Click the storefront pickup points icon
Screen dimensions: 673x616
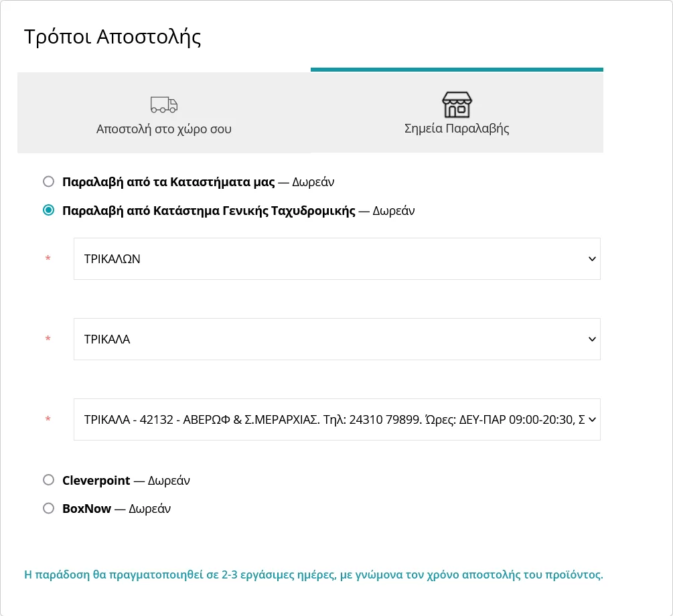pos(457,105)
